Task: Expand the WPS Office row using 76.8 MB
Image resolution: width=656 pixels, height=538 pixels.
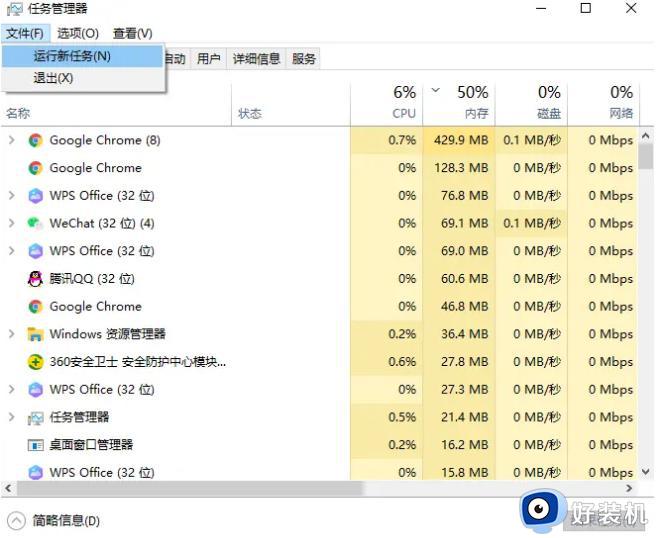Action: click(x=12, y=195)
